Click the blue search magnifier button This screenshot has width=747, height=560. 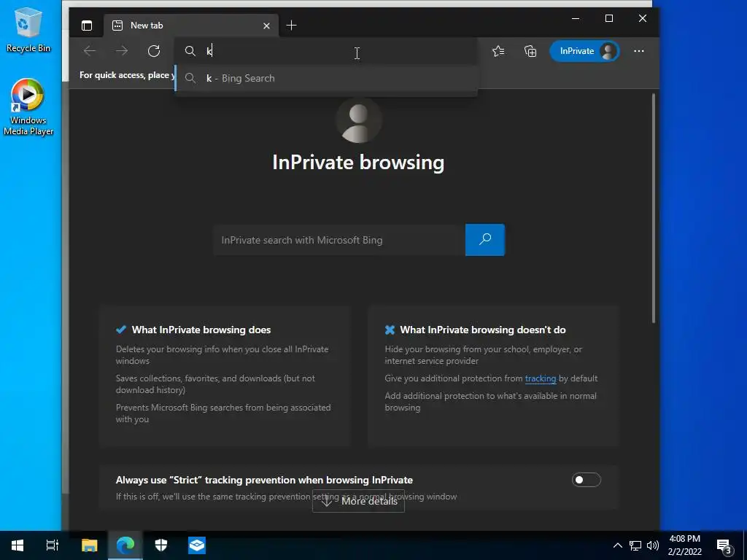[485, 240]
